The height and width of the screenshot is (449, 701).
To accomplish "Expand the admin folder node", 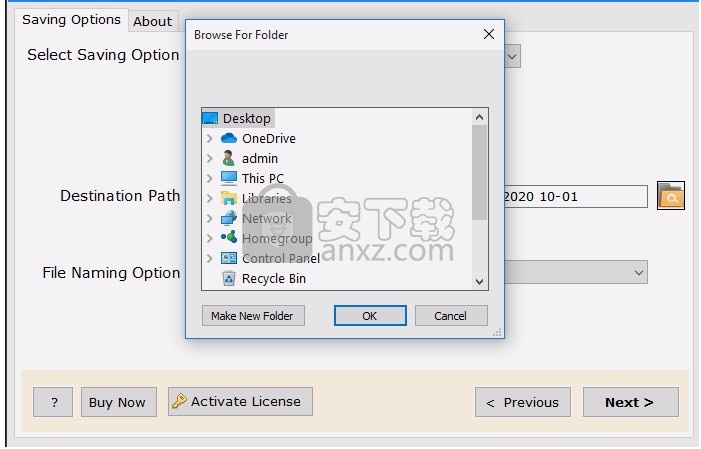I will 209,158.
